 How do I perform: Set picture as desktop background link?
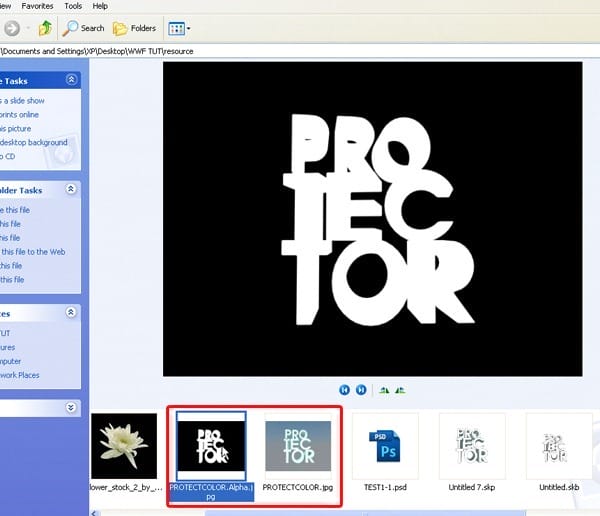coord(34,142)
